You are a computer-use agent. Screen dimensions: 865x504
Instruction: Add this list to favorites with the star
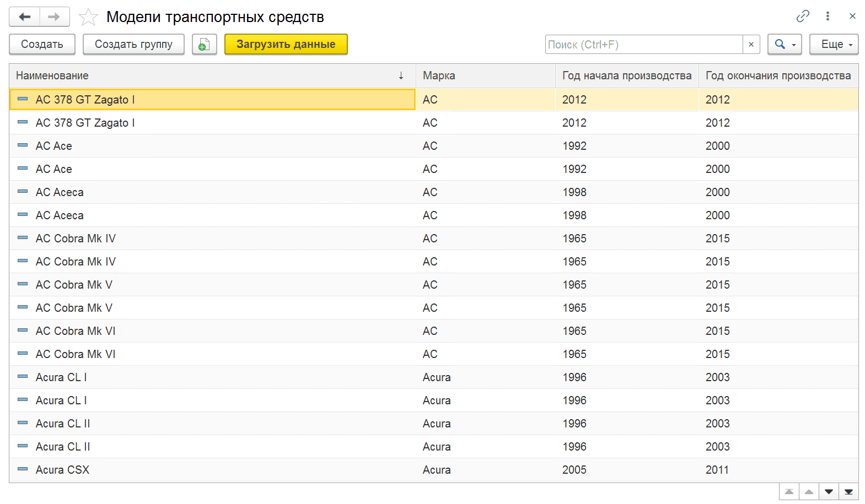pos(88,17)
